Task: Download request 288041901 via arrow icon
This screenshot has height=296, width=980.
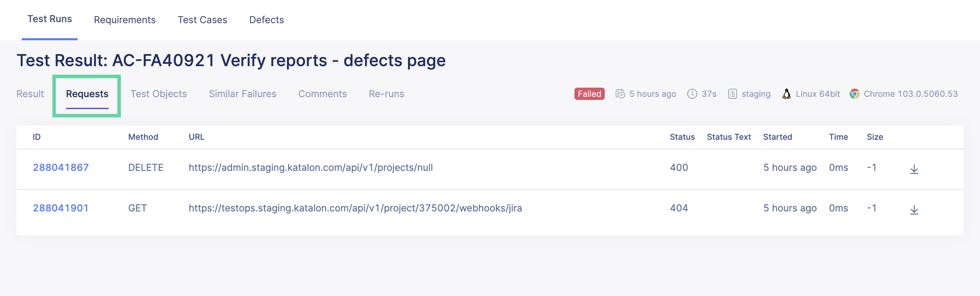Action: point(914,209)
